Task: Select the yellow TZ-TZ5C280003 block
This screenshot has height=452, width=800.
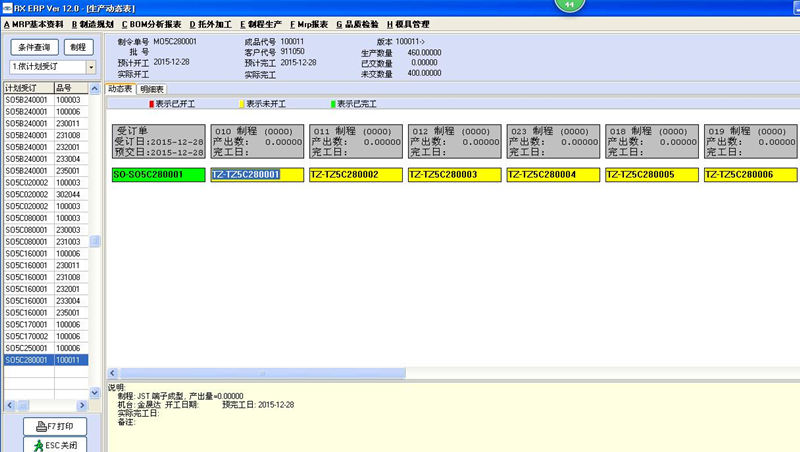Action: (x=455, y=174)
